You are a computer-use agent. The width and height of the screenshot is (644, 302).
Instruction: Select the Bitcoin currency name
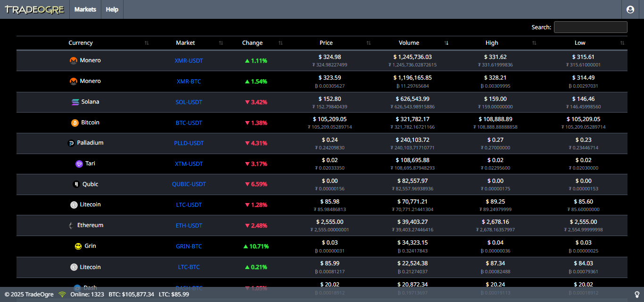coord(91,122)
